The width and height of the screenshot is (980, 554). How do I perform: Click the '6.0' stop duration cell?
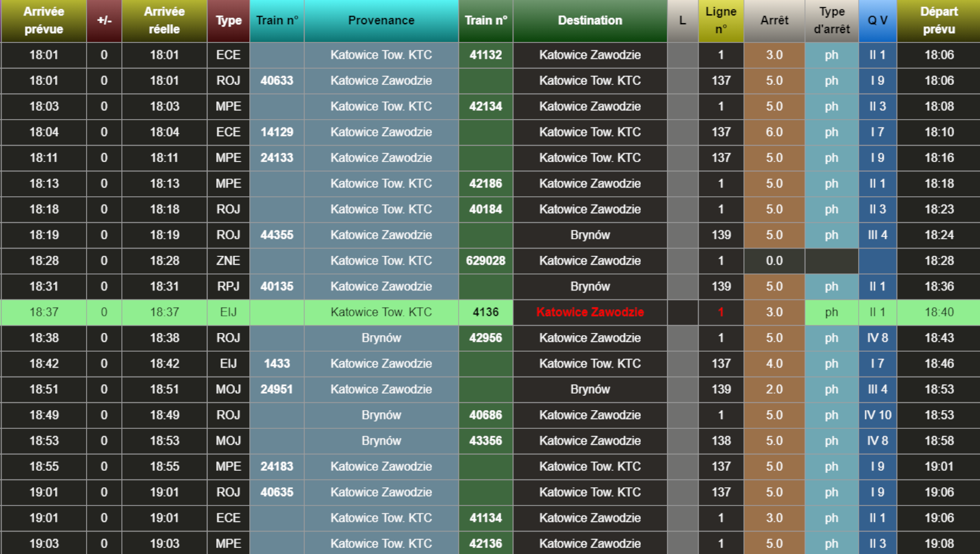tap(774, 132)
